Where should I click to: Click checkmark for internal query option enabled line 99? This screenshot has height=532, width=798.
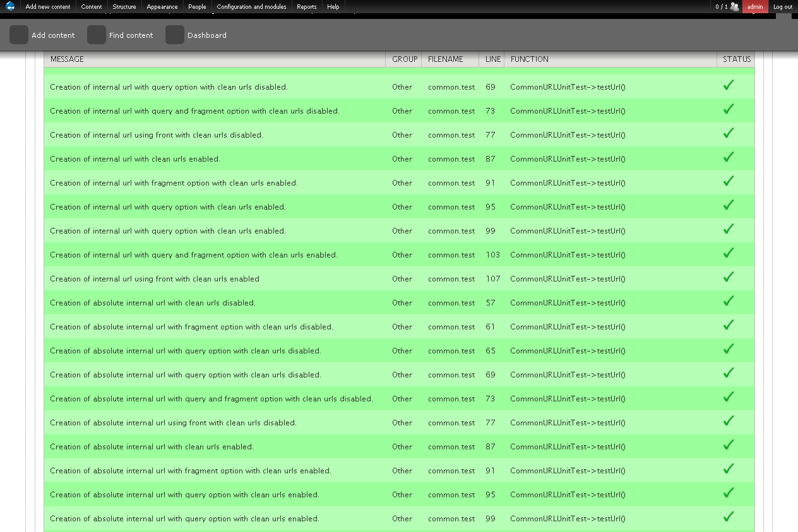729,228
